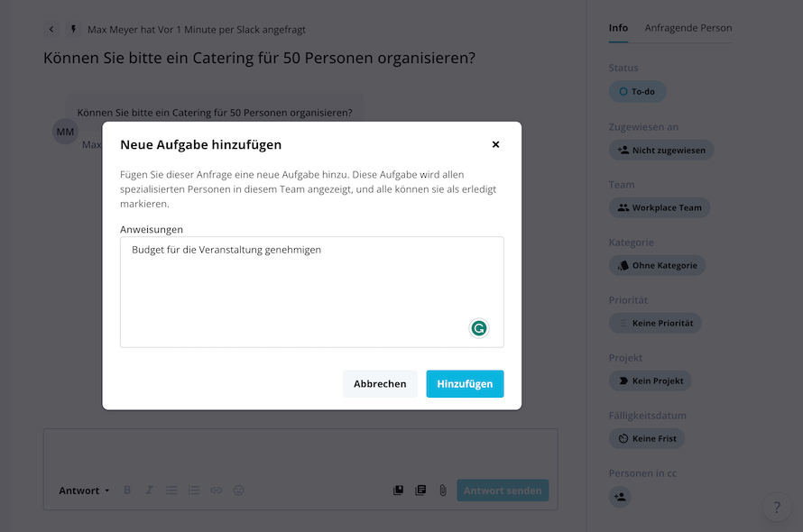Open the Keine Priorität selector
Screen dimensions: 803x532
[655, 323]
